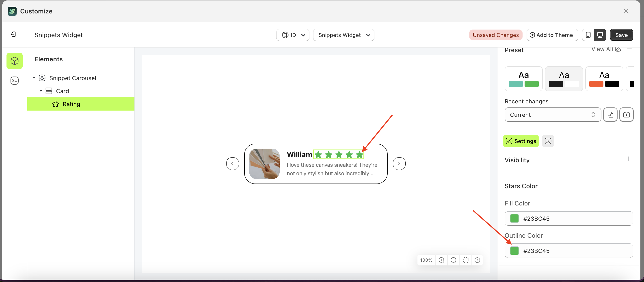Viewport: 644px width, 282px height.
Task: Export the current changes archive icon
Action: [x=627, y=115]
